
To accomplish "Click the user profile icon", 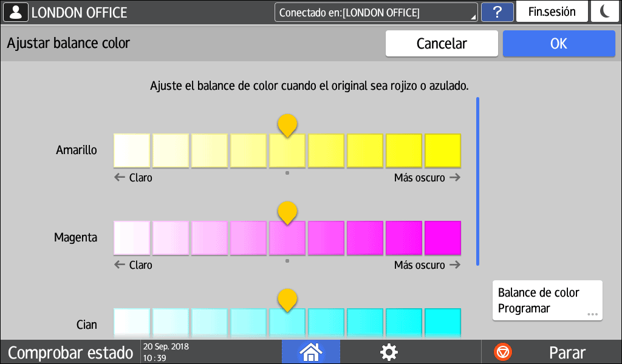I will point(16,12).
